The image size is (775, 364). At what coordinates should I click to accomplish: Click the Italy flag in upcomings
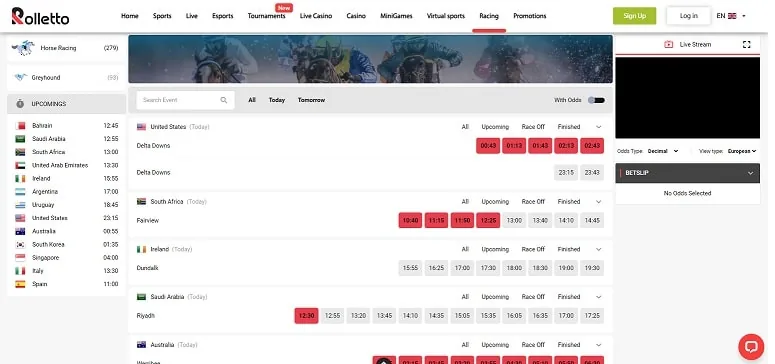point(20,271)
